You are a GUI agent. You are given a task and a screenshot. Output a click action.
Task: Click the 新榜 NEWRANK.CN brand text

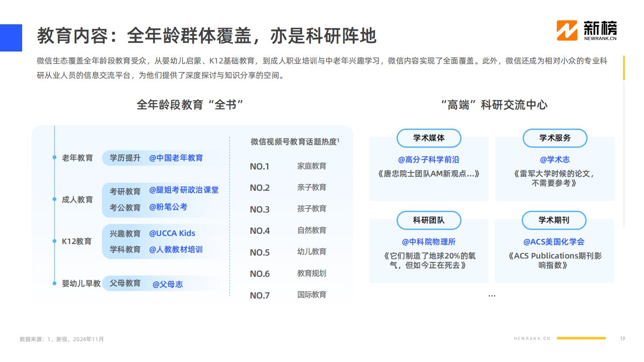(x=600, y=31)
